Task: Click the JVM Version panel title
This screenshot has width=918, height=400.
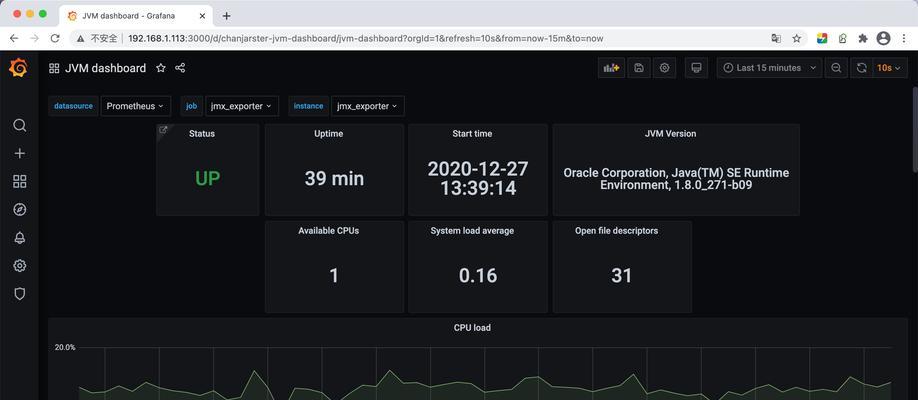Action: [670, 134]
